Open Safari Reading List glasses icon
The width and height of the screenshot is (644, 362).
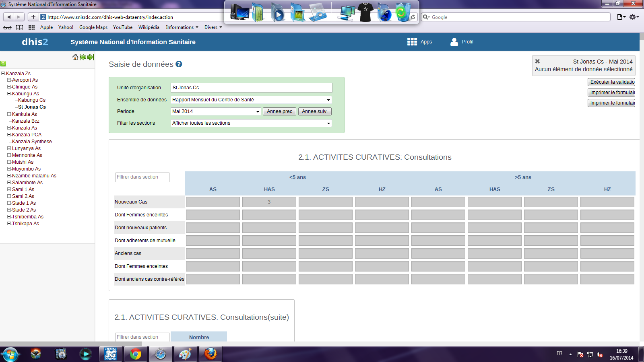click(7, 27)
